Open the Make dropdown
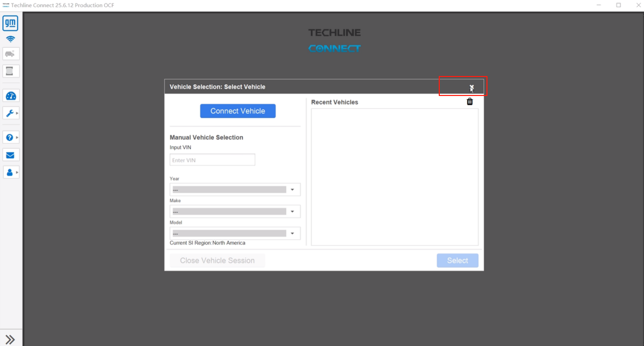644x346 pixels. [235, 212]
